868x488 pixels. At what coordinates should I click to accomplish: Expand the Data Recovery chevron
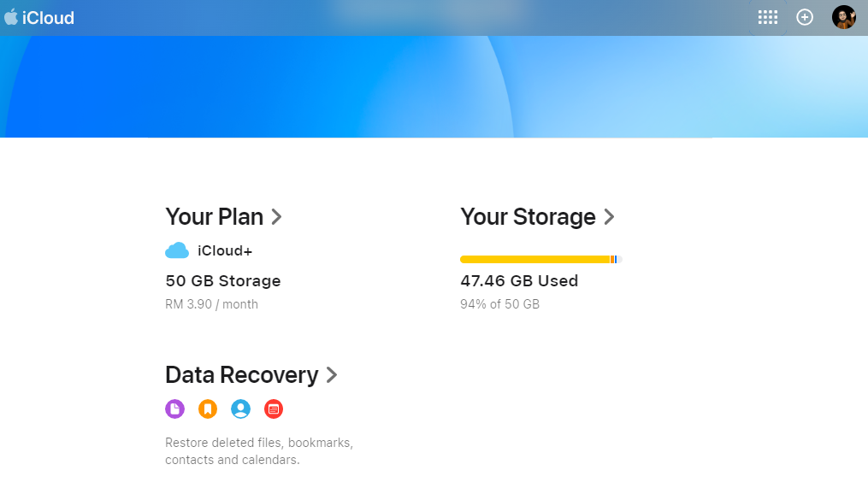pyautogui.click(x=332, y=375)
